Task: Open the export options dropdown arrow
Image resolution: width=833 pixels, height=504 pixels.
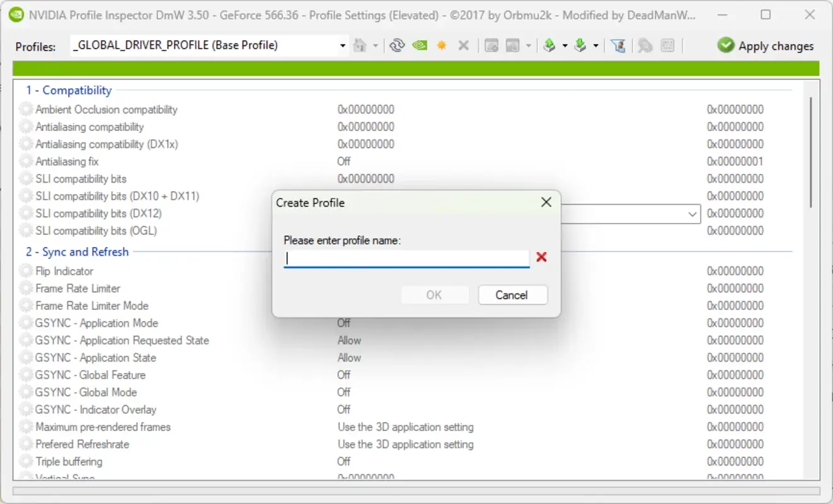Action: click(x=565, y=46)
